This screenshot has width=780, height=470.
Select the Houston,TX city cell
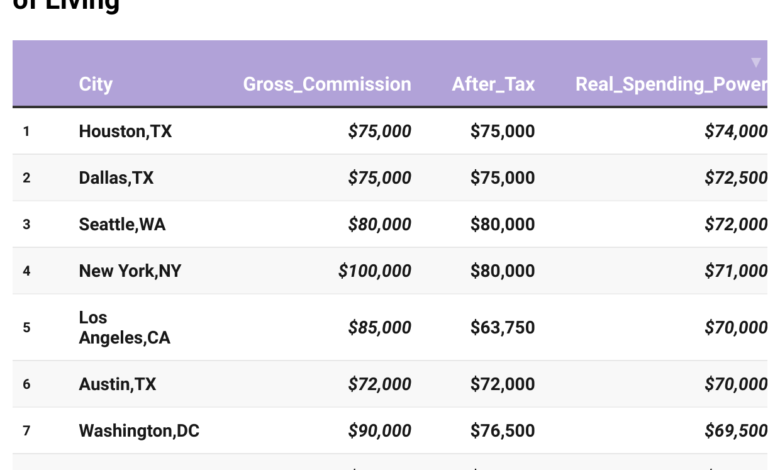tap(125, 131)
